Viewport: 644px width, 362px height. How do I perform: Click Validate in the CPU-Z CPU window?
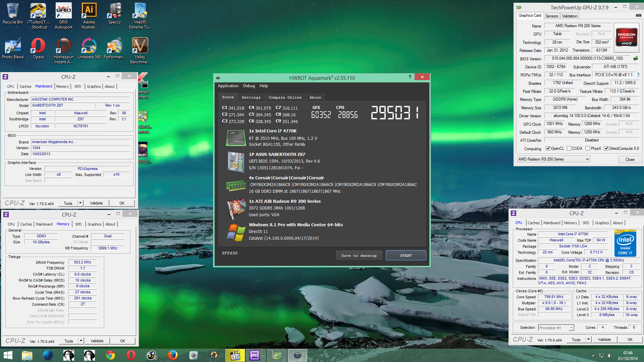coord(604,340)
